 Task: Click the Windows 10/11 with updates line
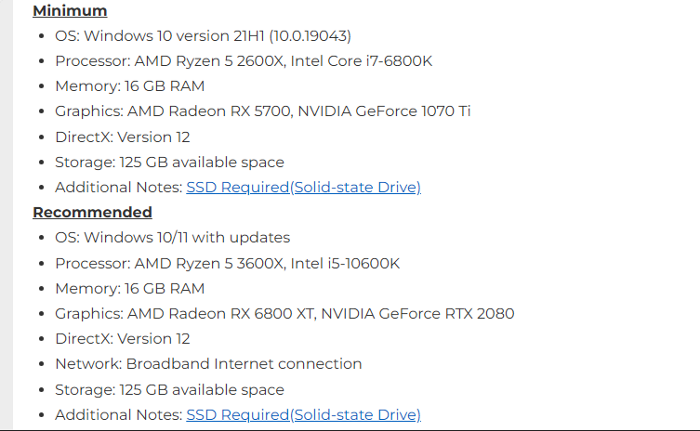(x=172, y=238)
